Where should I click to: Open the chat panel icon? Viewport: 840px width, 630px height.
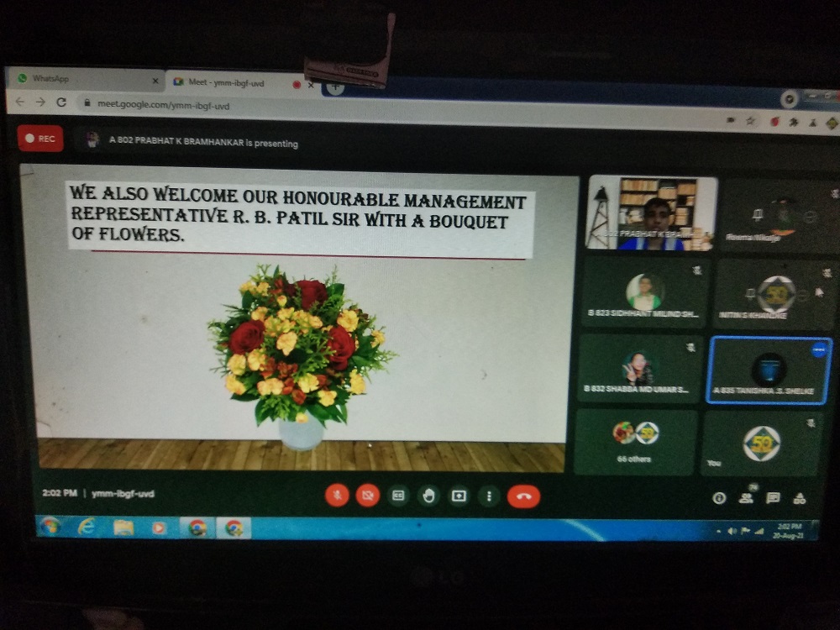click(773, 498)
